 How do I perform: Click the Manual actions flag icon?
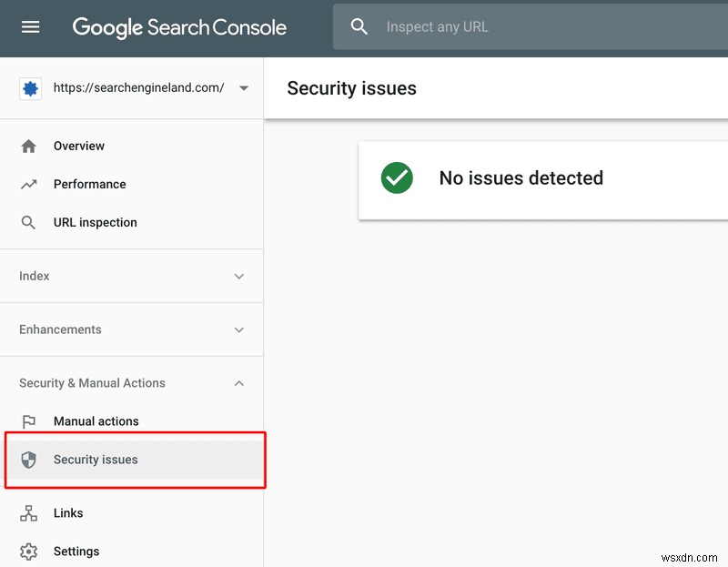29,421
